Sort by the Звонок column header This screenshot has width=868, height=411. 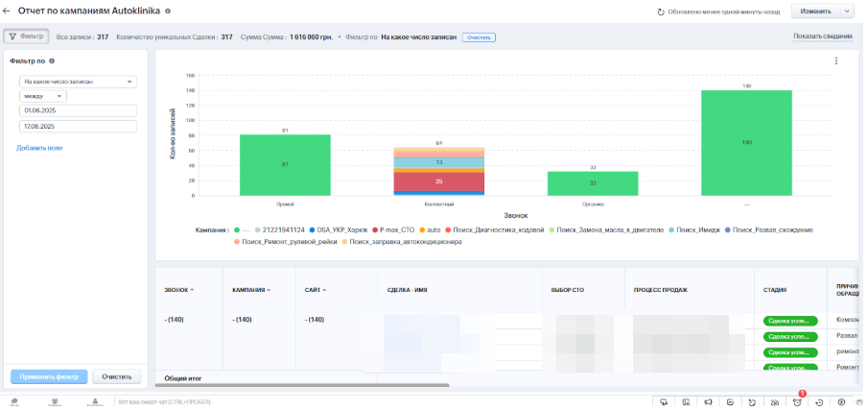point(178,289)
